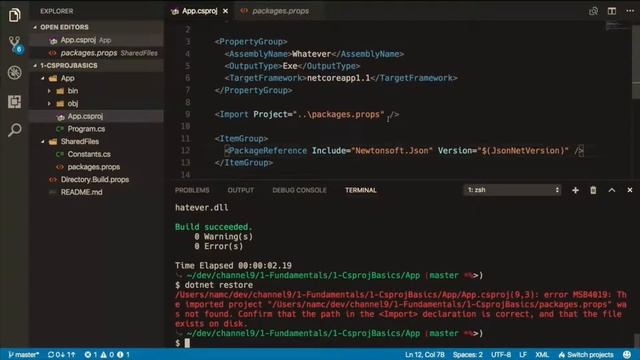Image resolution: width=640 pixels, height=360 pixels.
Task: Click the Import Project line in editor
Action: 307,114
